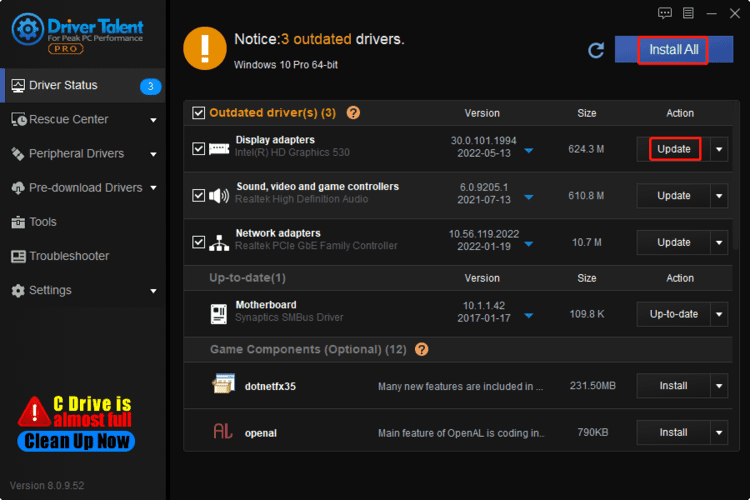Click the Motherboard device icon
Viewport: 750px width, 500px height.
point(219,314)
